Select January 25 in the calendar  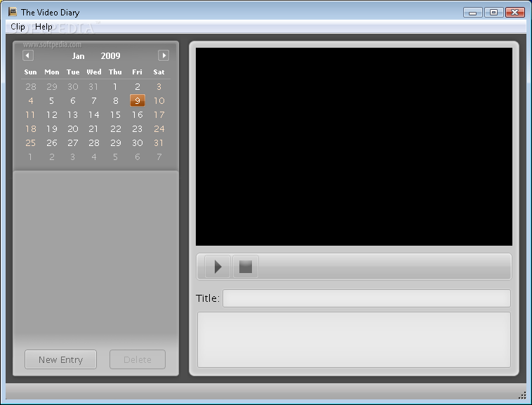31,142
